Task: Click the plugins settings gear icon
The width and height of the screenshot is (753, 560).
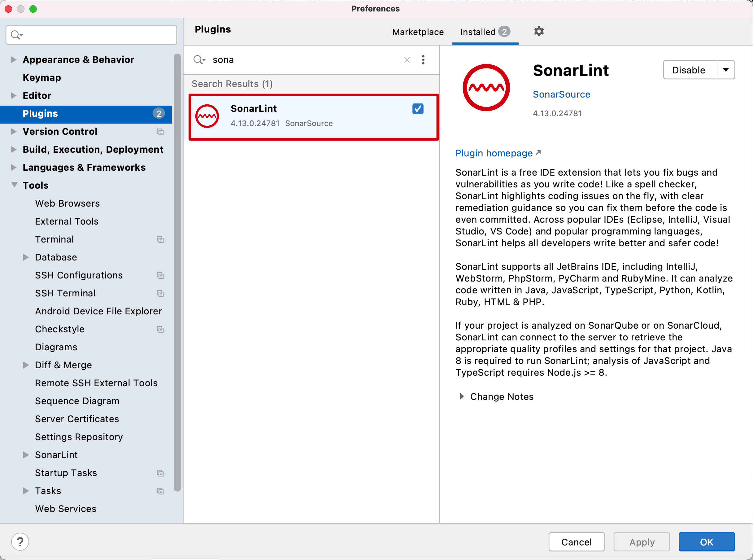Action: 538,32
